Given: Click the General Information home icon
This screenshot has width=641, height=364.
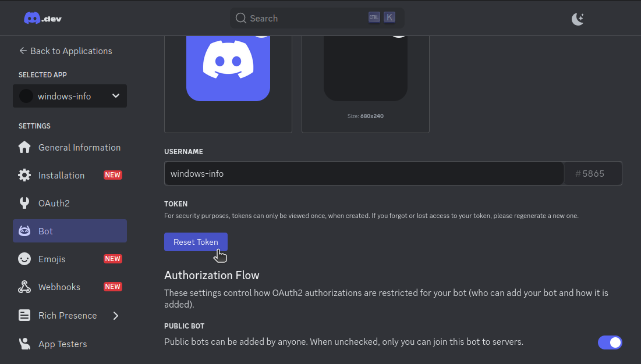Looking at the screenshot, I should click(24, 147).
